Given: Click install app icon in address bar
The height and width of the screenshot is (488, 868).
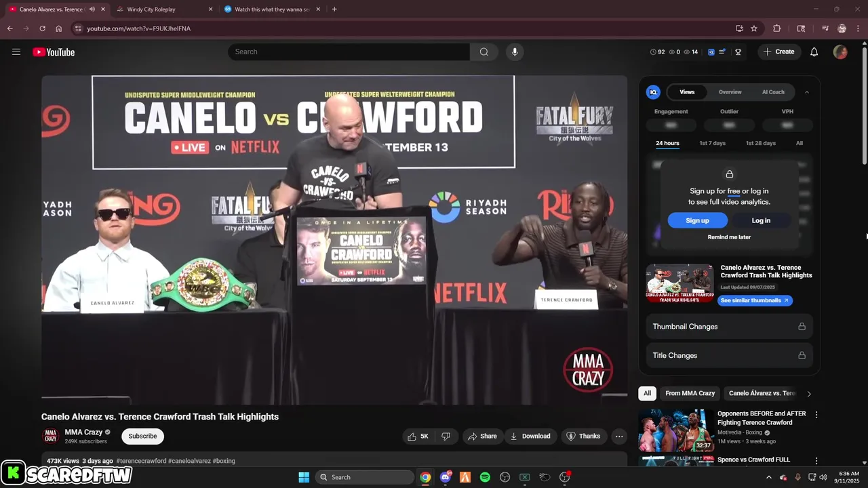Looking at the screenshot, I should point(739,28).
